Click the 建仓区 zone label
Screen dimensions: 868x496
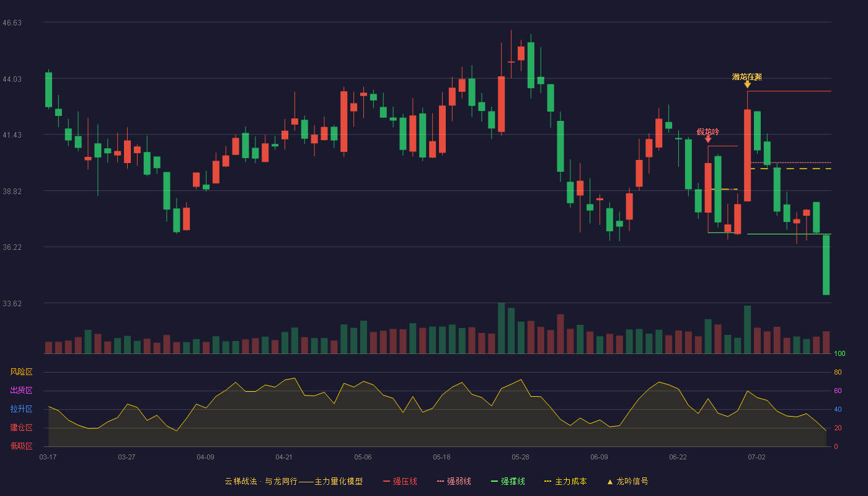(21, 428)
